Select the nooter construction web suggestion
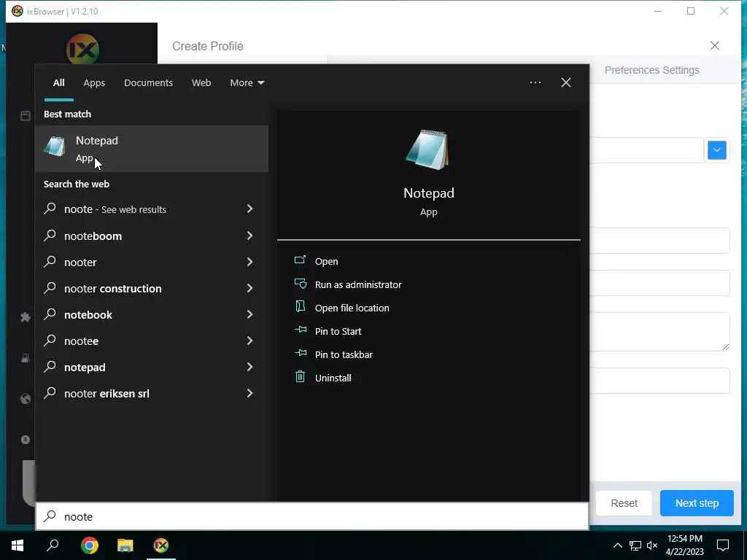Viewport: 747px width, 560px height. 113,289
